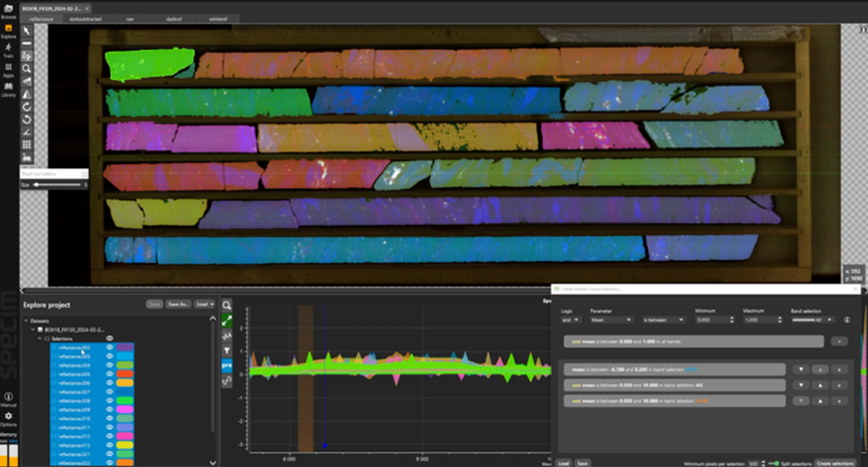
Task: Click the Create selections button
Action: [x=835, y=463]
